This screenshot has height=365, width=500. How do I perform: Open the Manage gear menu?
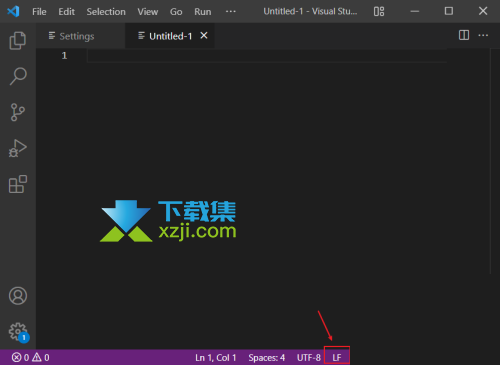[x=18, y=332]
